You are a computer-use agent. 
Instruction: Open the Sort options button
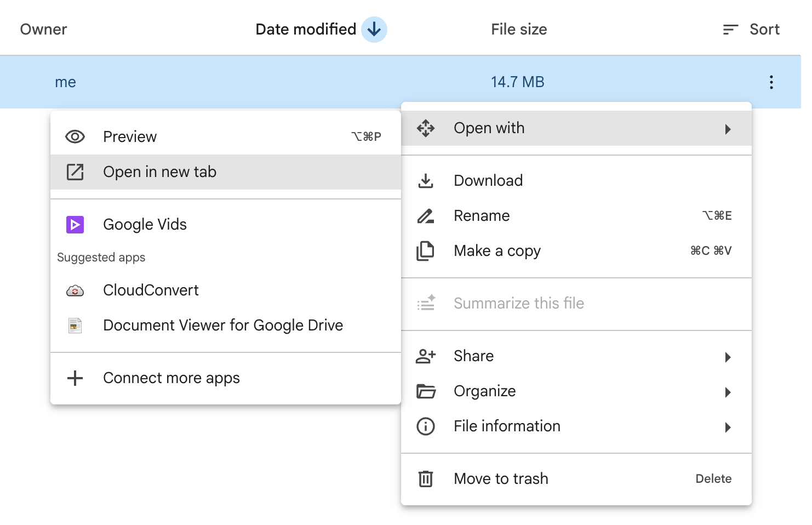pyautogui.click(x=751, y=30)
